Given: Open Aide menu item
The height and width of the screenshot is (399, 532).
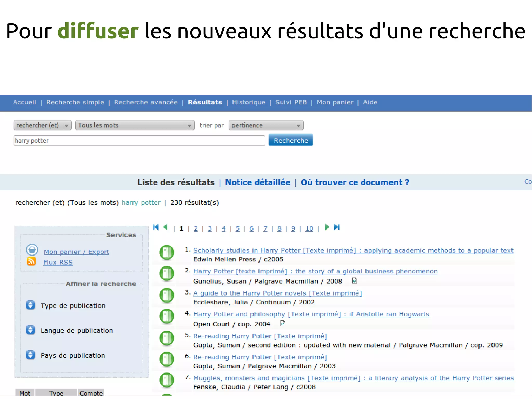Looking at the screenshot, I should (x=370, y=102).
